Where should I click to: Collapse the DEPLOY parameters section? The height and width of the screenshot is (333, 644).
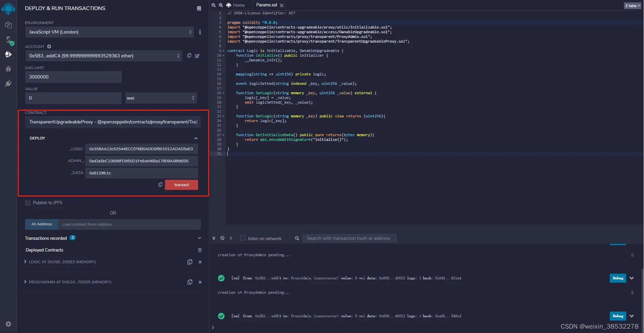(x=196, y=138)
